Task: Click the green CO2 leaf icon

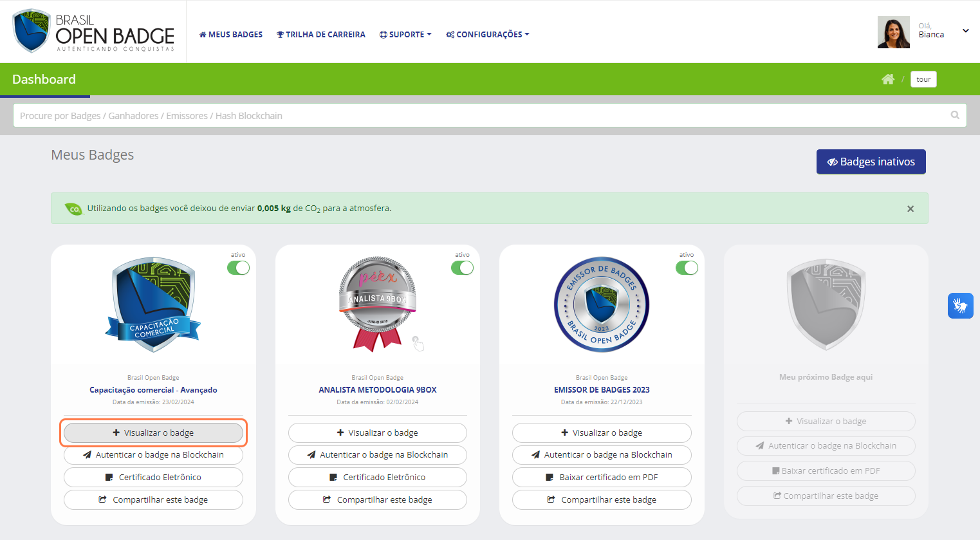Action: point(74,209)
